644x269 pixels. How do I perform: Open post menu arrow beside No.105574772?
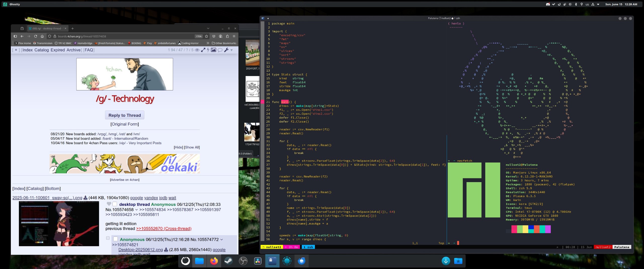coord(221,240)
